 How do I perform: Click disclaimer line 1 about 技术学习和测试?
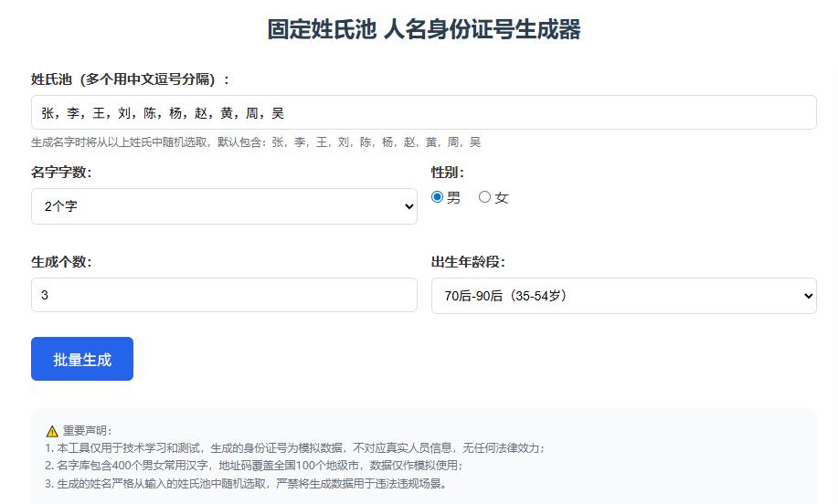[295, 448]
